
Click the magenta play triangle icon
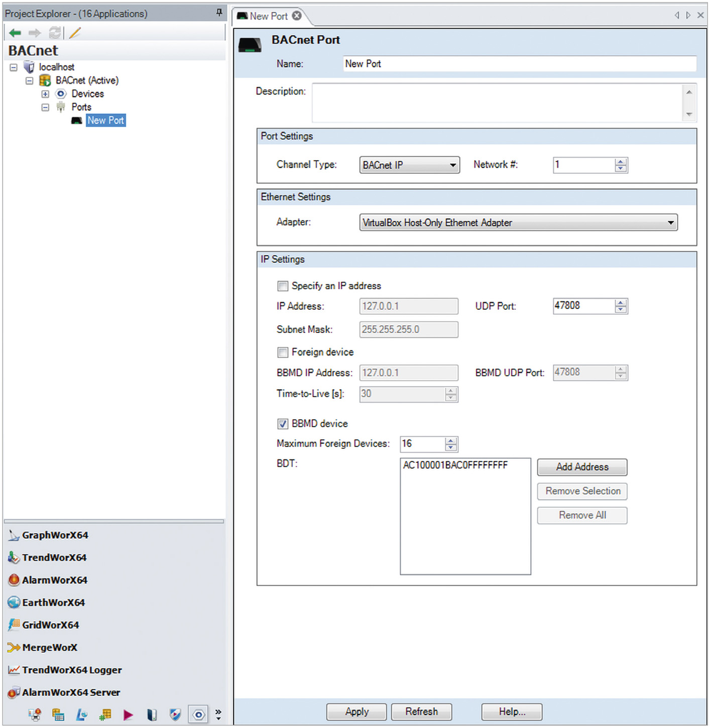tap(128, 715)
